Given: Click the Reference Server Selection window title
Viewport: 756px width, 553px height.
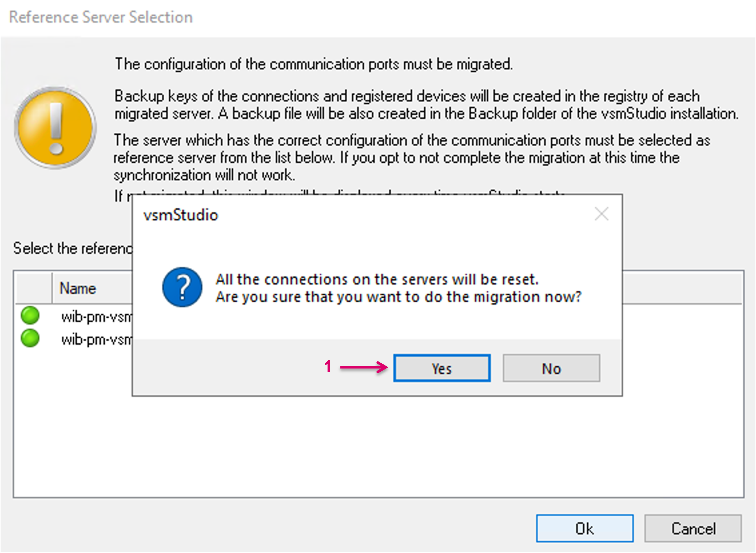Looking at the screenshot, I should [x=101, y=17].
